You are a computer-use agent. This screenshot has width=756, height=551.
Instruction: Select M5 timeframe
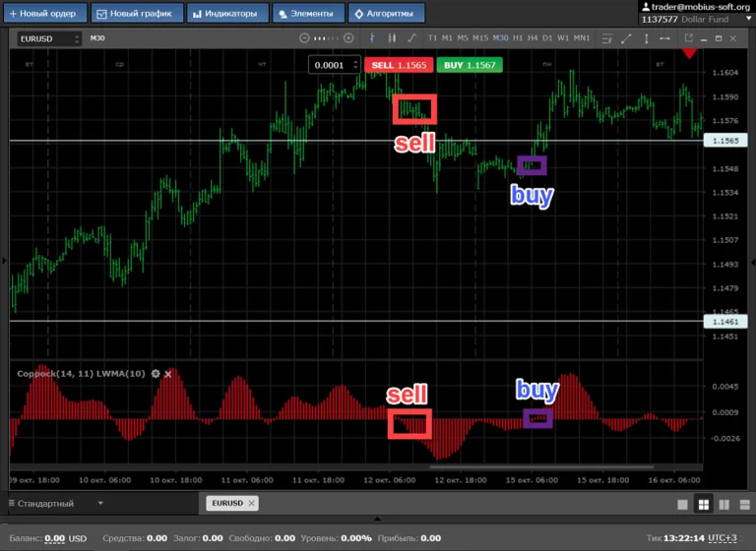463,38
